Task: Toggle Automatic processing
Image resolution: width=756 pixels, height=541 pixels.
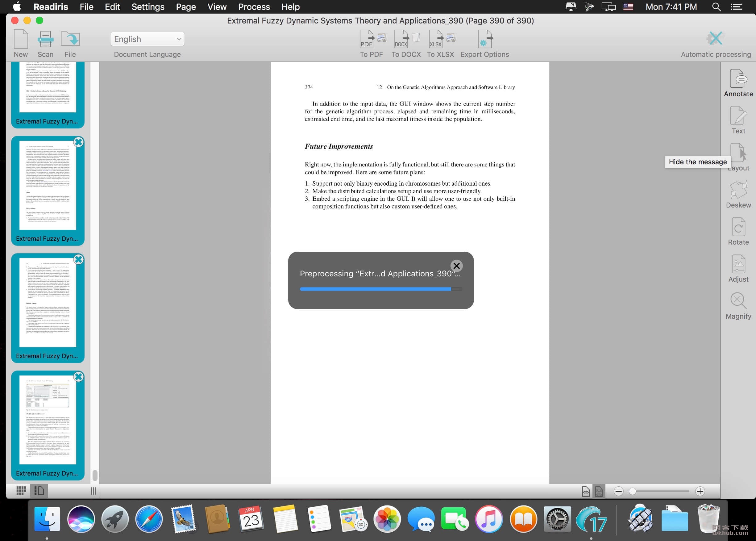Action: pos(716,44)
